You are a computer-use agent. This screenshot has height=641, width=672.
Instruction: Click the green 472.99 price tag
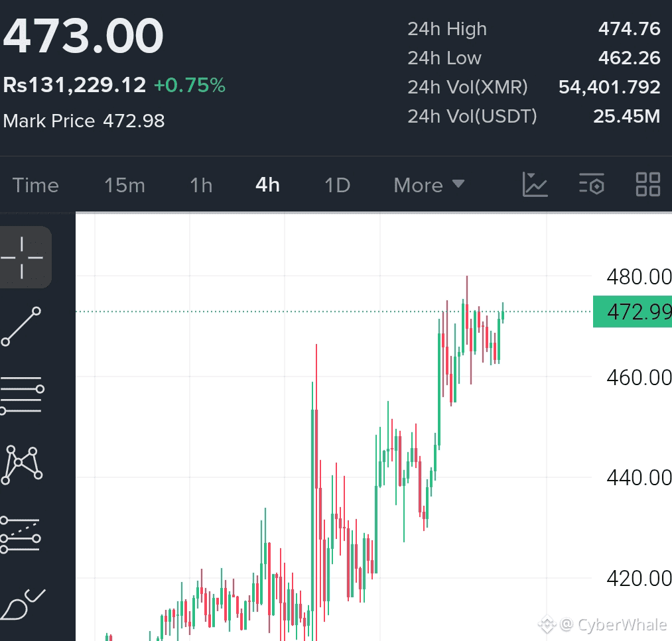coord(633,312)
